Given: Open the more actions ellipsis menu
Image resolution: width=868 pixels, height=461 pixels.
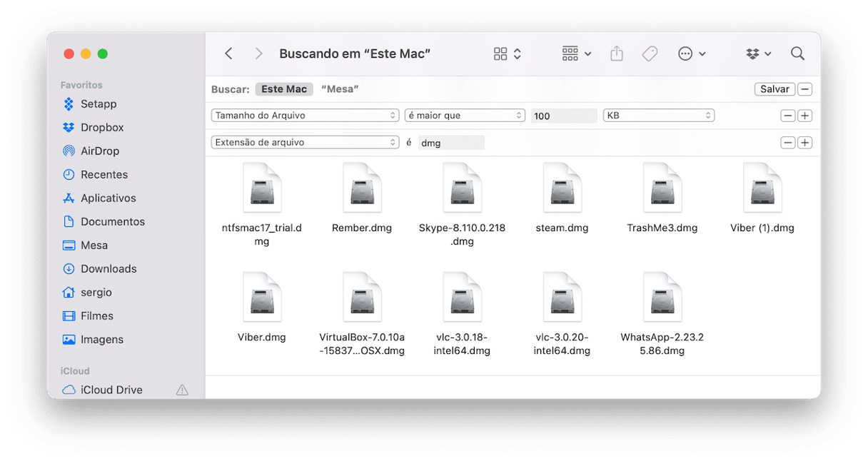Looking at the screenshot, I should click(692, 54).
